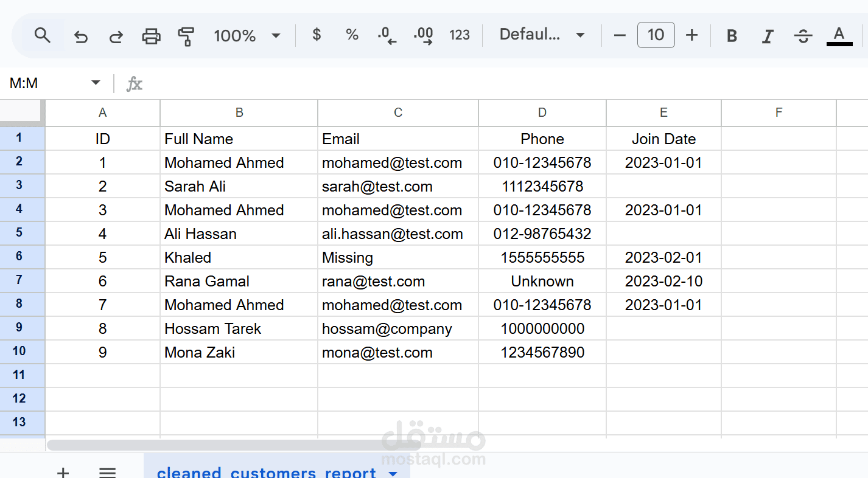Toggle strikethrough formatting
Image resolution: width=868 pixels, height=478 pixels.
tap(803, 36)
